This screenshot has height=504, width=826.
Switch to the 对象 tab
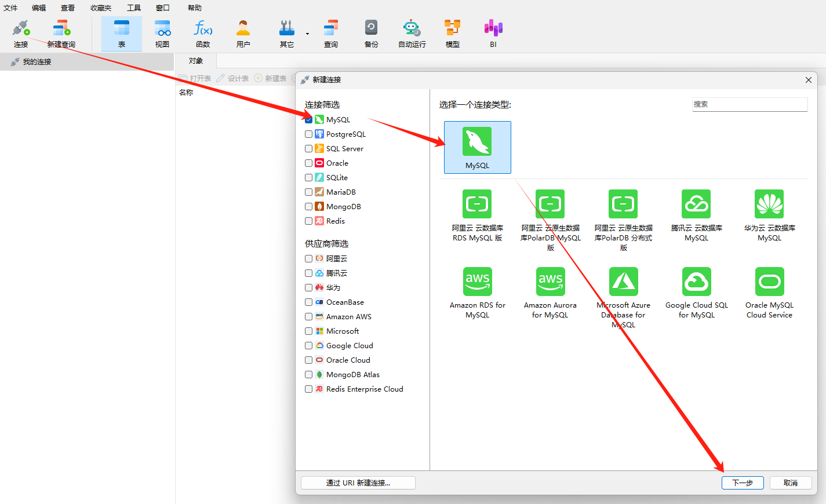click(196, 61)
